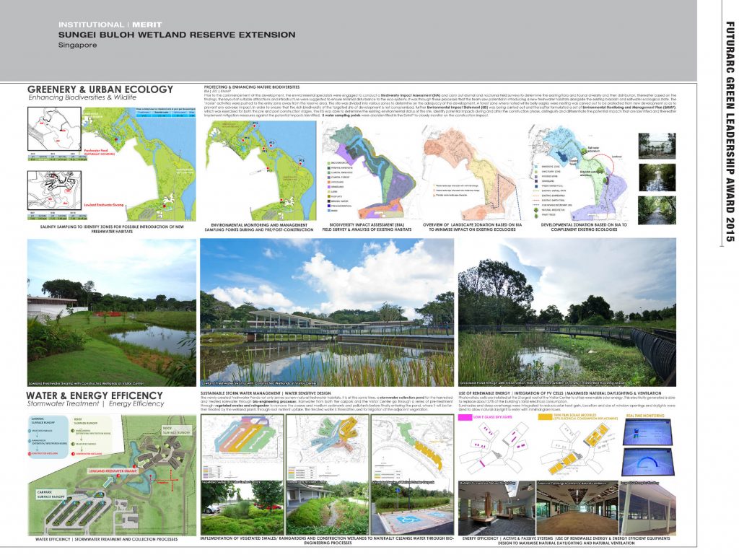Click the 'REAL TIME MONITORING' label
The height and width of the screenshot is (560, 739).
point(645,416)
